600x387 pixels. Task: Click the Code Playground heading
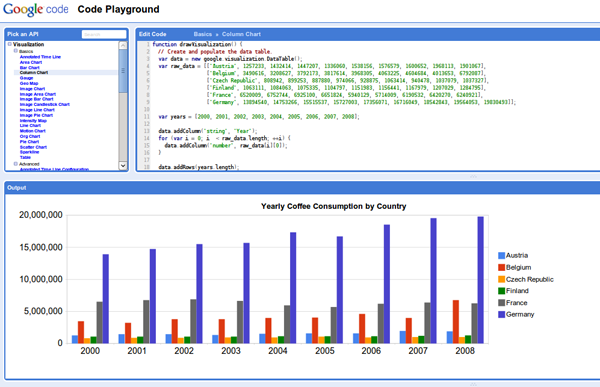click(x=118, y=9)
